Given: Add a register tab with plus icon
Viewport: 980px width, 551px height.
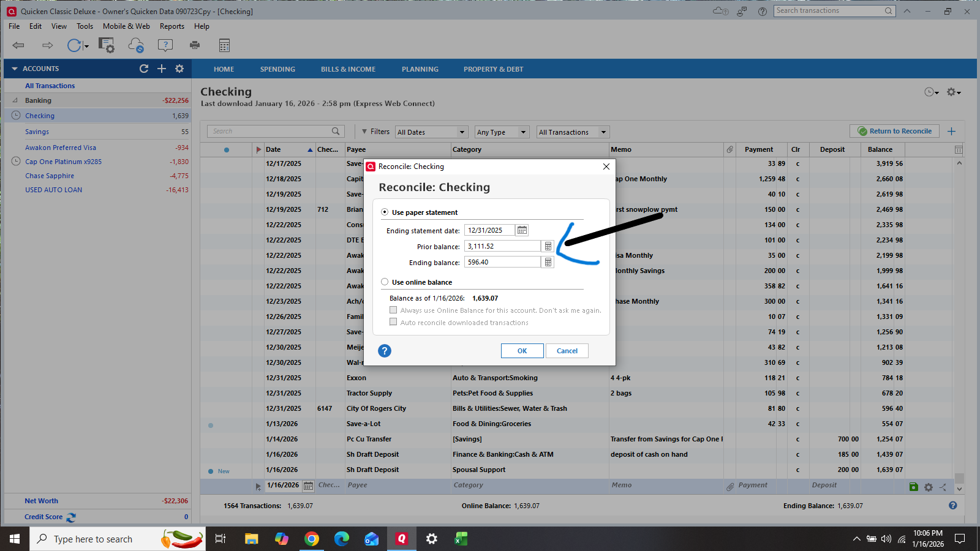Looking at the screenshot, I should point(951,131).
